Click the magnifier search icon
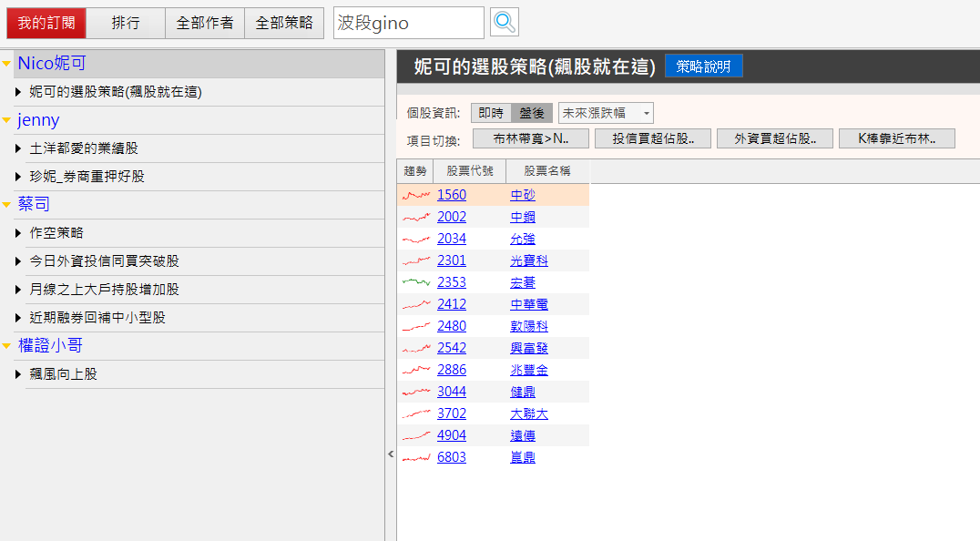Viewport: 980px width, 541px height. tap(504, 23)
